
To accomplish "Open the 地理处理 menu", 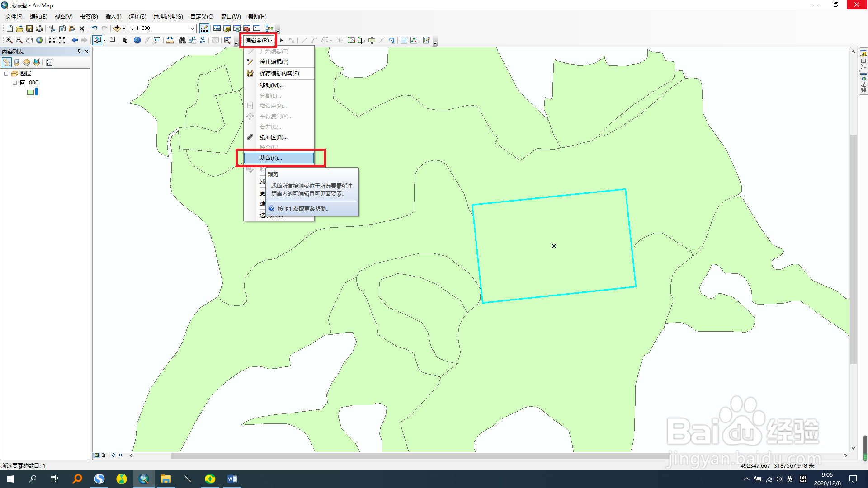I will click(168, 17).
